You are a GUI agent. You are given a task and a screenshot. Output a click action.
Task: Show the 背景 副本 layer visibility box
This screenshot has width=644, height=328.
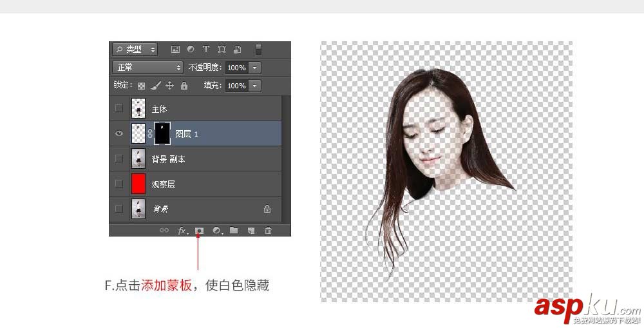(119, 159)
